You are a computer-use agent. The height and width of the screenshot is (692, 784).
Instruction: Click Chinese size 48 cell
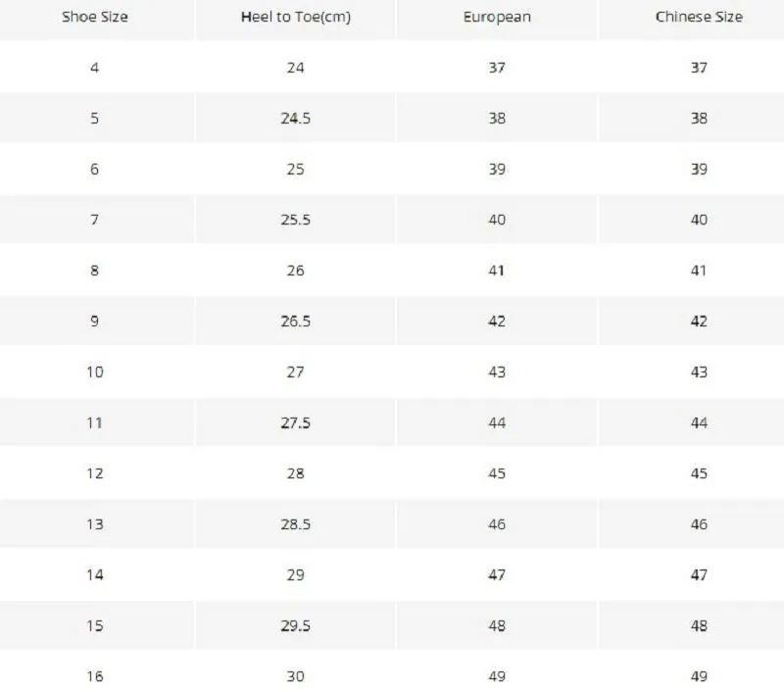699,626
